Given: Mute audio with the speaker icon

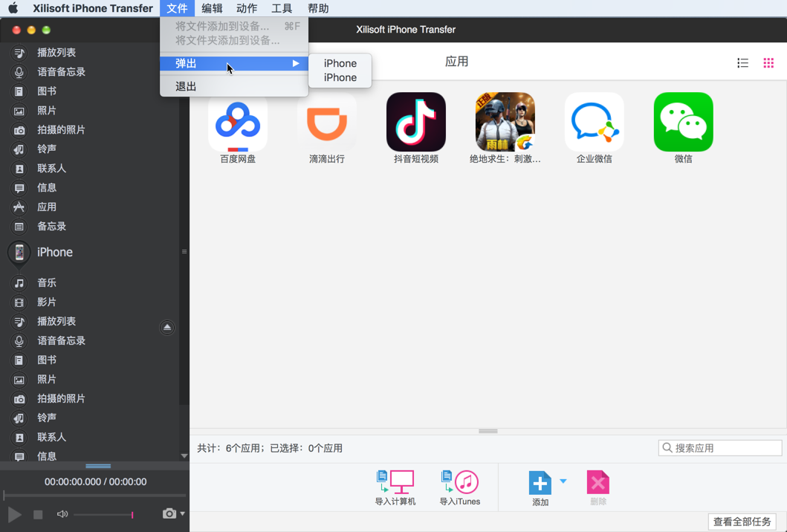Looking at the screenshot, I should (x=62, y=514).
